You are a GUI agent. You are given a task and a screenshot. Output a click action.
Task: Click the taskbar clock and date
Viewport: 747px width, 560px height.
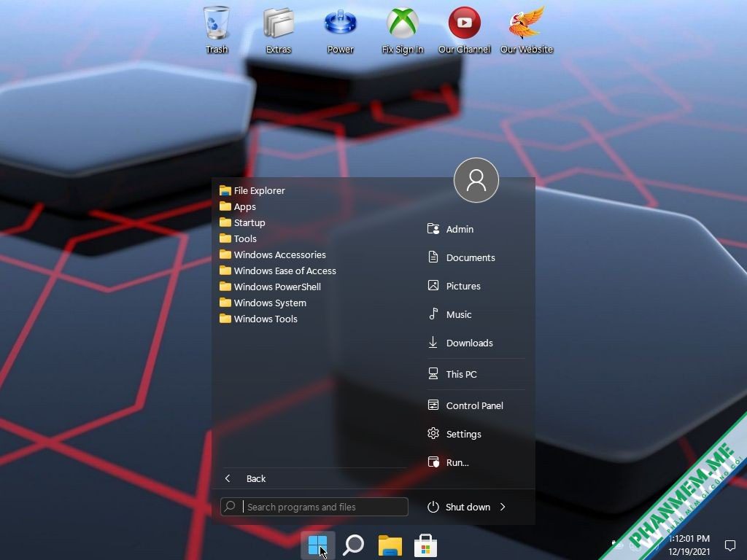tap(689, 545)
